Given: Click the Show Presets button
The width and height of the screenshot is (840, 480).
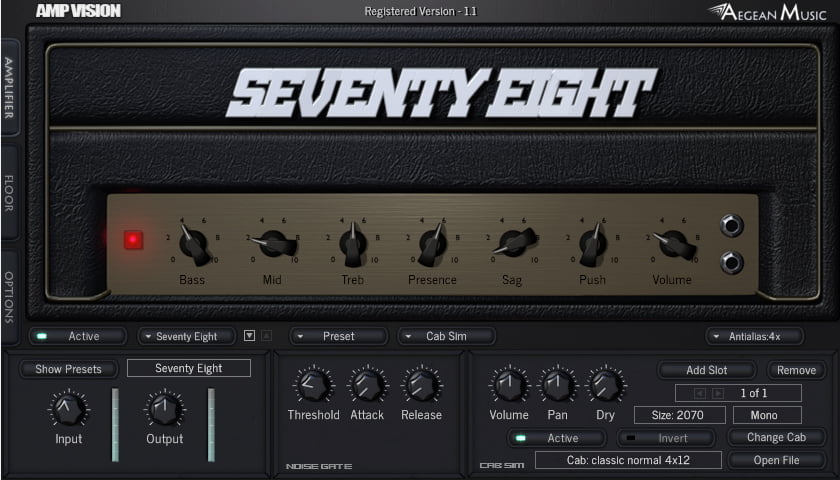Looking at the screenshot, I should click(69, 369).
